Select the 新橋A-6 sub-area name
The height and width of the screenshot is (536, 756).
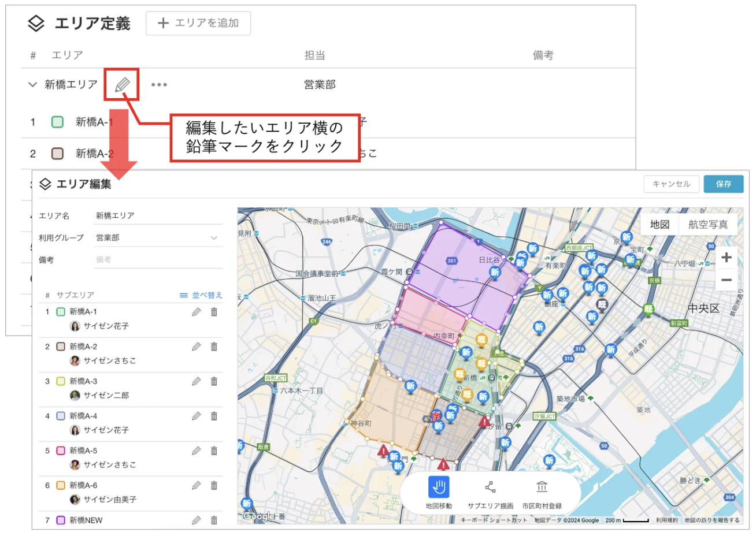[x=83, y=486]
